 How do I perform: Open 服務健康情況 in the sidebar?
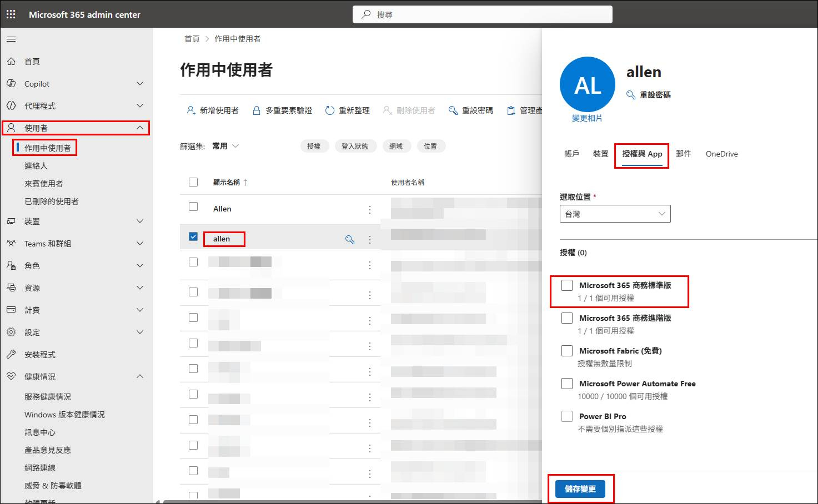tap(48, 397)
